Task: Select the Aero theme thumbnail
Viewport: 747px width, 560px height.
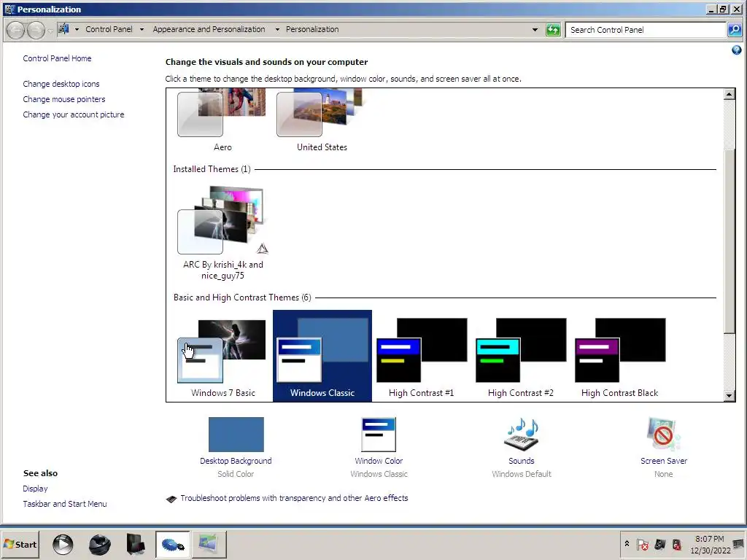Action: pos(222,113)
